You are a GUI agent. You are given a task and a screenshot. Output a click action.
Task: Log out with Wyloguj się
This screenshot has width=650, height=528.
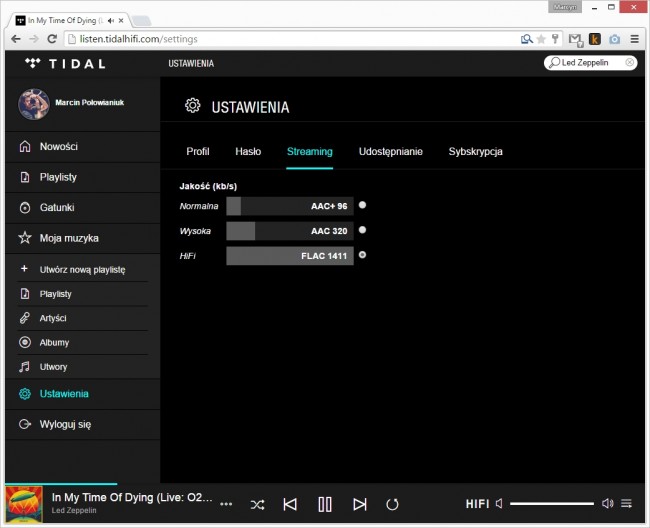click(x=82, y=424)
